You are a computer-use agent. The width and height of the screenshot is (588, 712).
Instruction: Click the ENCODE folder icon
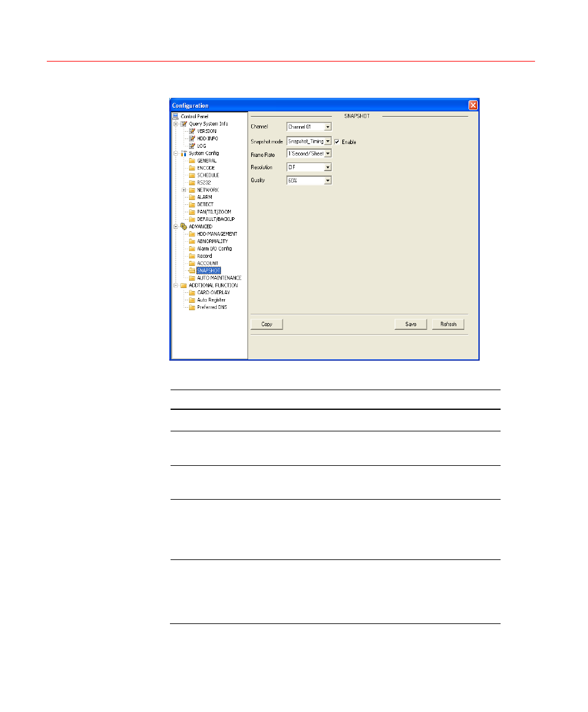191,168
